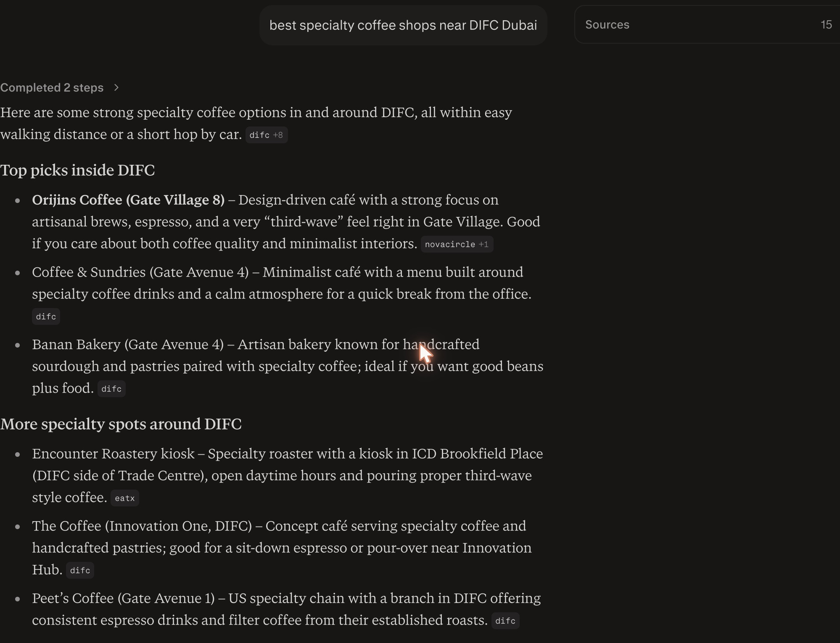Open difc citation after Banan Bakery
Image resolution: width=840 pixels, height=643 pixels.
111,389
